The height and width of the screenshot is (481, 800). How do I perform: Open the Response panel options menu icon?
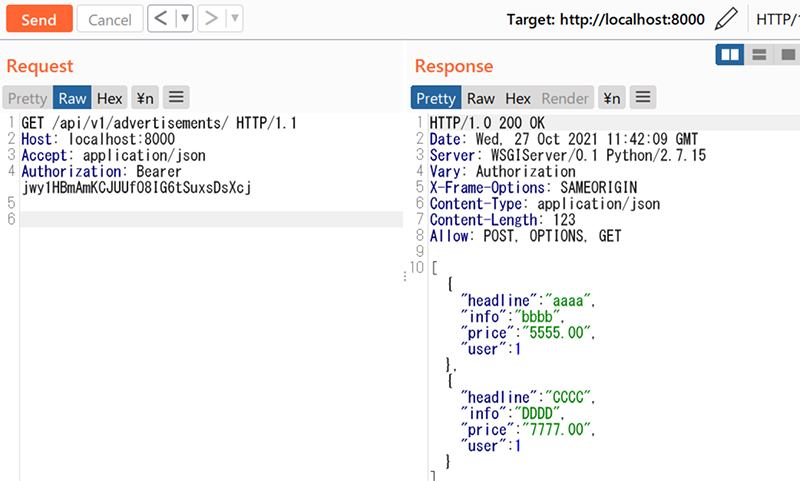(x=643, y=97)
